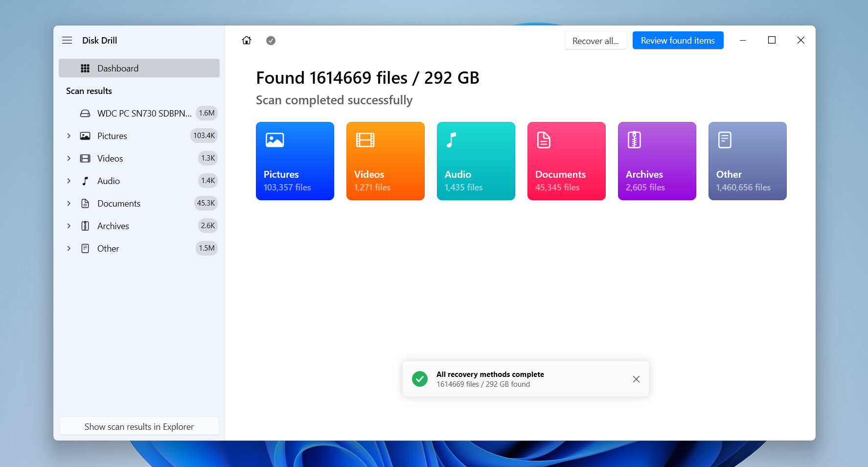
Task: Click the Review found items button
Action: (678, 41)
